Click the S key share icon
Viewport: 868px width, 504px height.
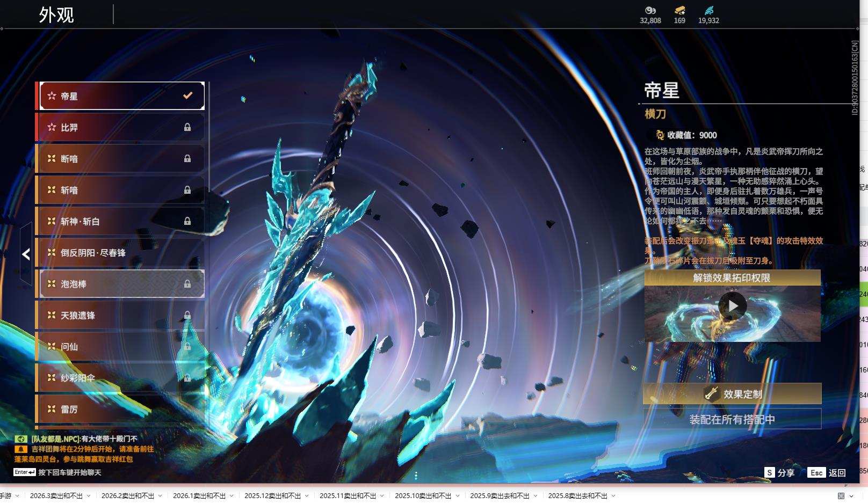click(x=770, y=472)
